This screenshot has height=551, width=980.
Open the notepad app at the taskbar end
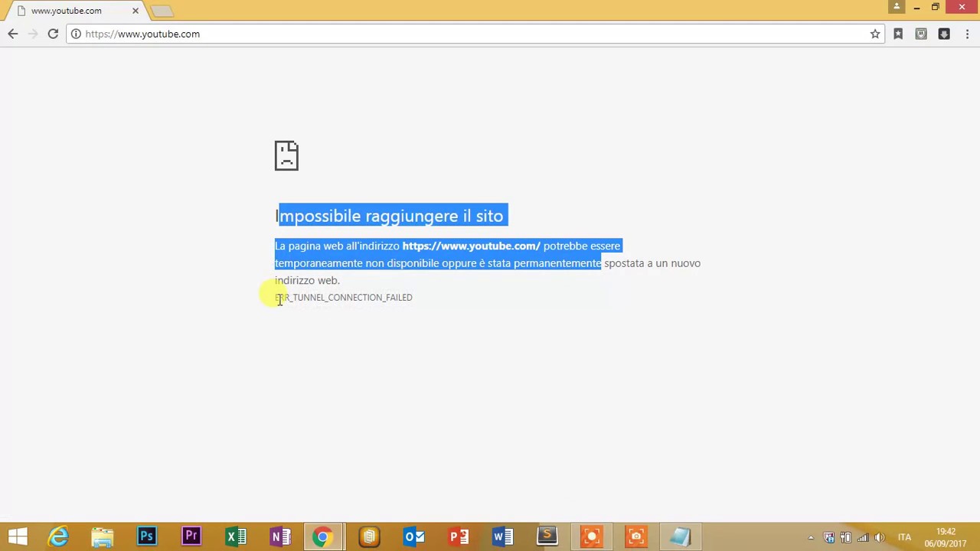(x=680, y=536)
